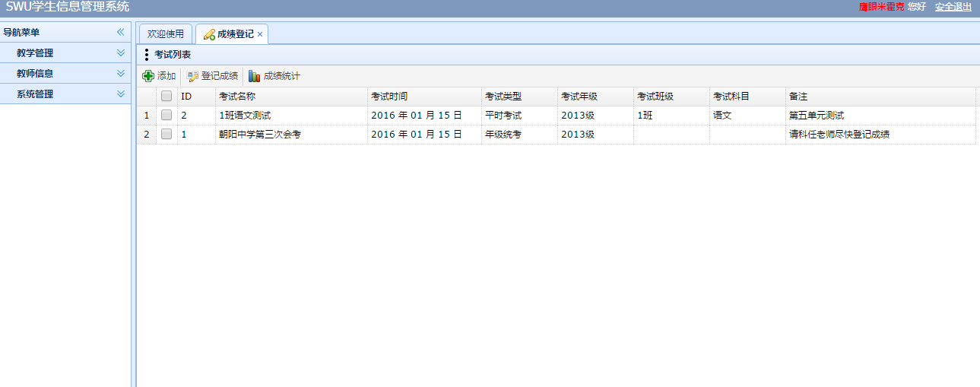
Task: Select the cell 1班语文测试
Action: (291, 116)
